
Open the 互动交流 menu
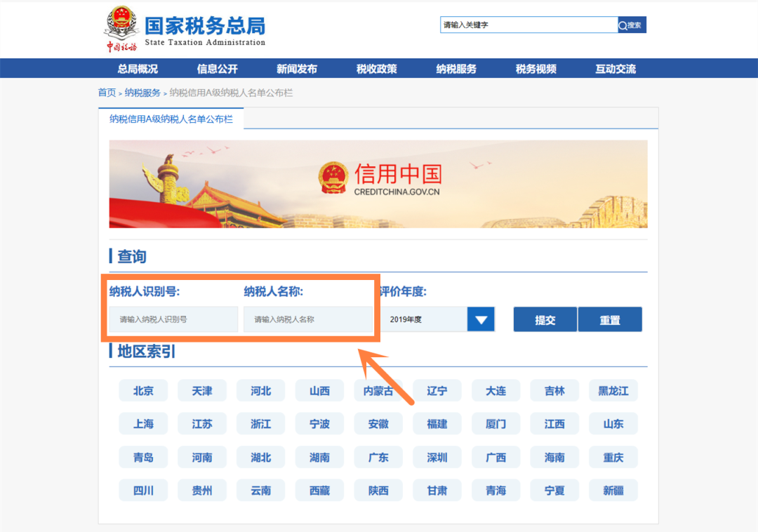point(616,69)
